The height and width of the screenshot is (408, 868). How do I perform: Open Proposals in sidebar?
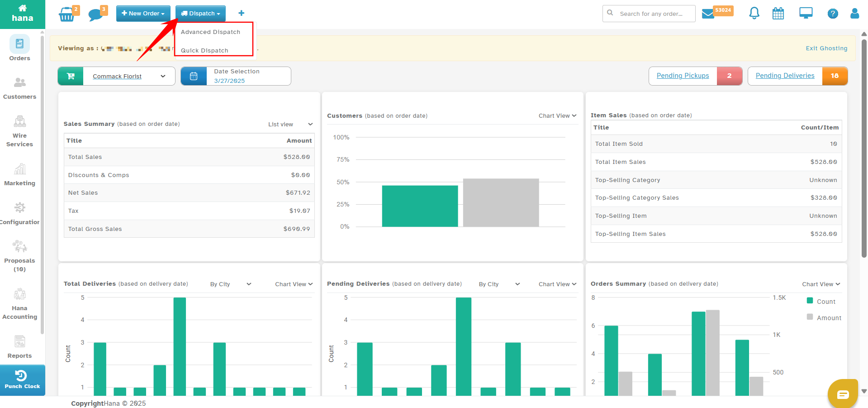(20, 256)
